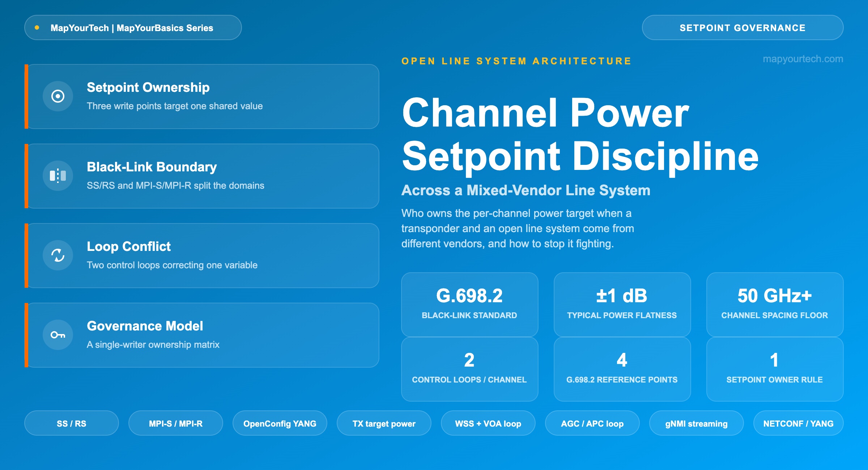
Task: Click the Loop Conflict heading
Action: pos(129,247)
